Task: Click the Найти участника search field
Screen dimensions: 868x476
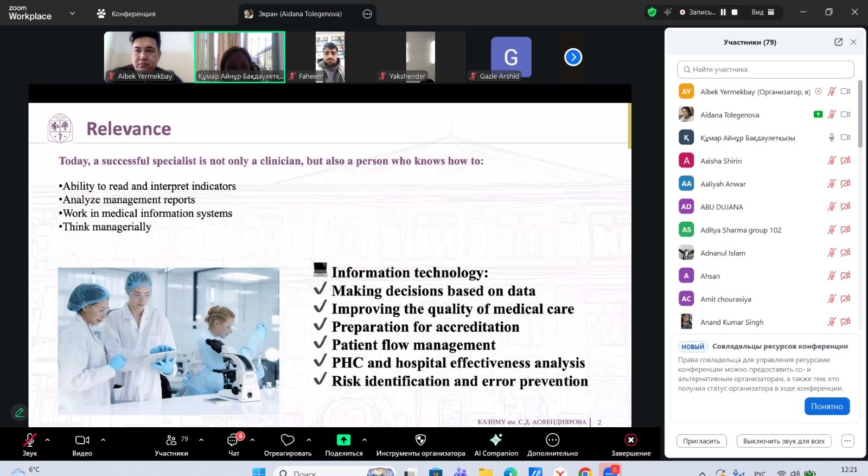Action: pos(765,69)
